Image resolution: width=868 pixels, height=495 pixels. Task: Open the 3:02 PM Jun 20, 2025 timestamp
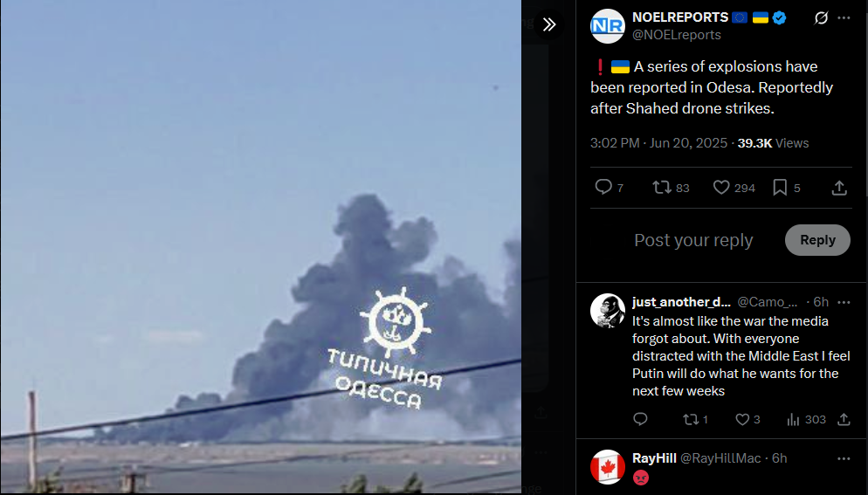point(658,143)
